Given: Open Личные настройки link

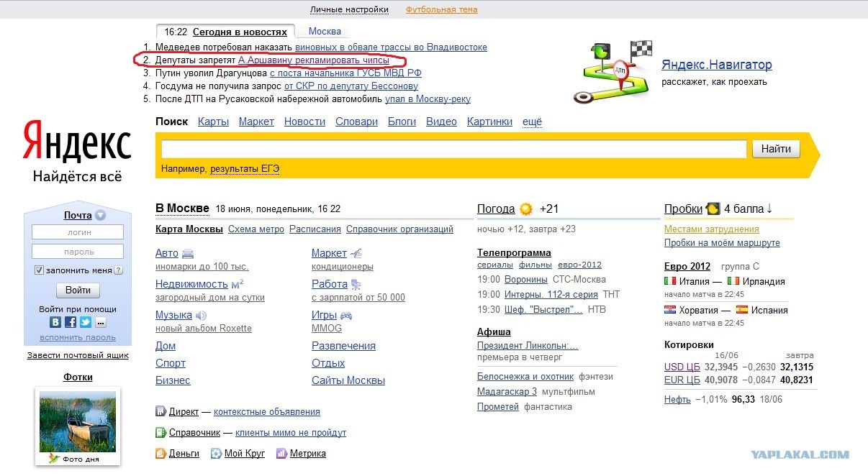Looking at the screenshot, I should [349, 9].
